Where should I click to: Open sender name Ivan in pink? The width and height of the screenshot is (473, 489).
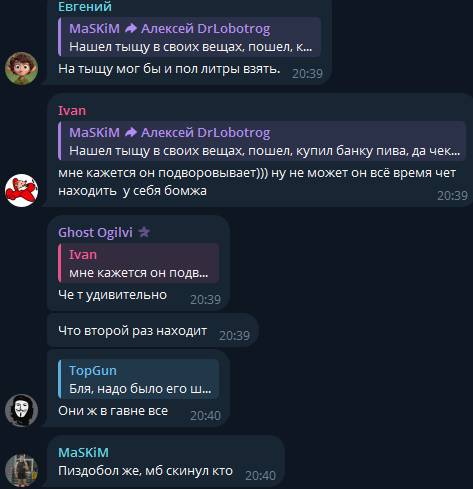[x=72, y=111]
